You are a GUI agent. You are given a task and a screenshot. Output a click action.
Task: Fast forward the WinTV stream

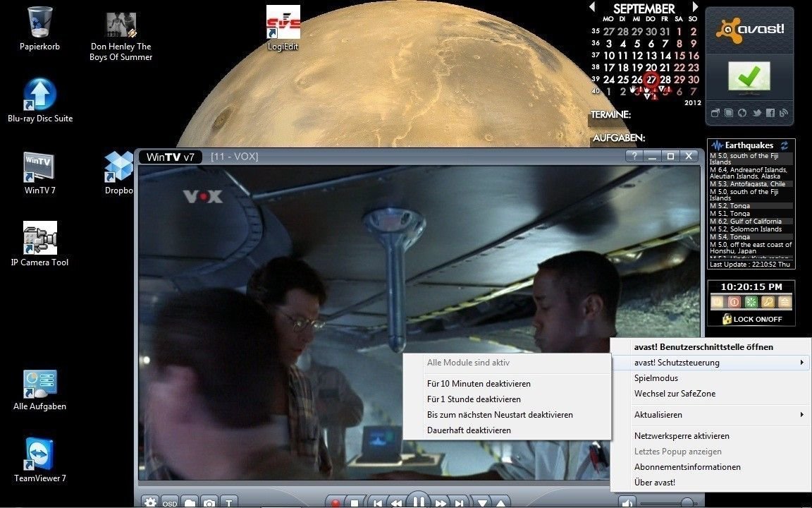pos(440,502)
